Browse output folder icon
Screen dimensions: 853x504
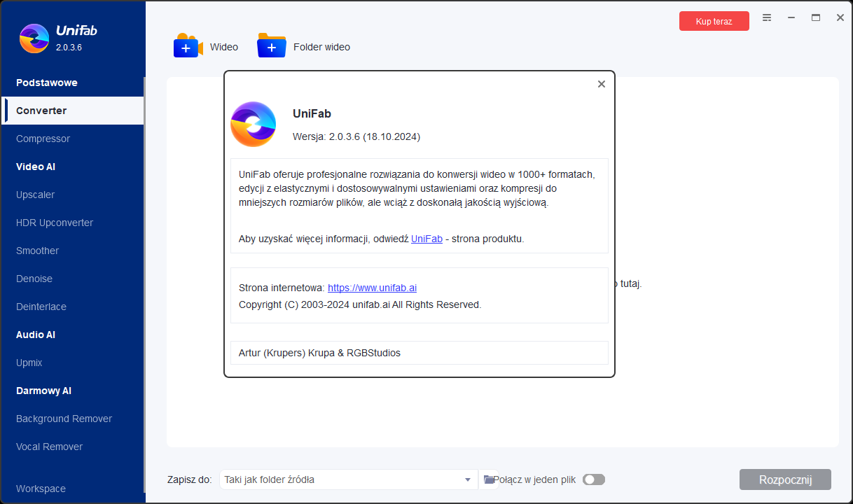coord(489,479)
